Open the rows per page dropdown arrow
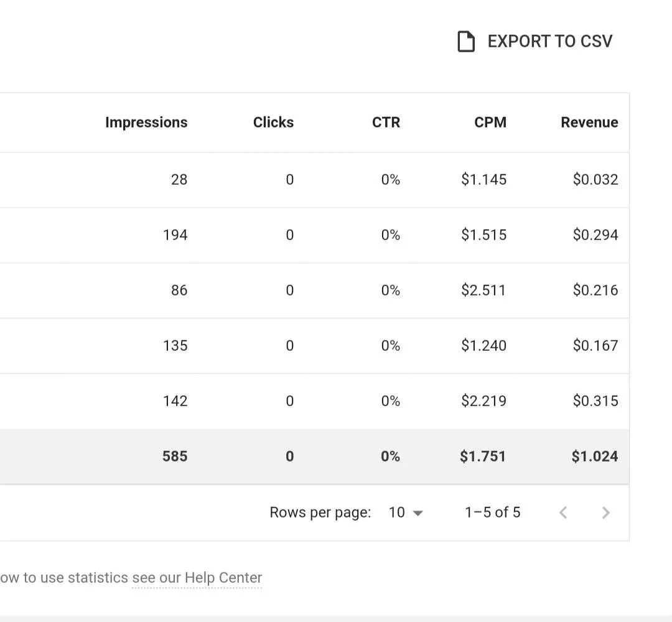Image resolution: width=672 pixels, height=622 pixels. click(x=418, y=513)
